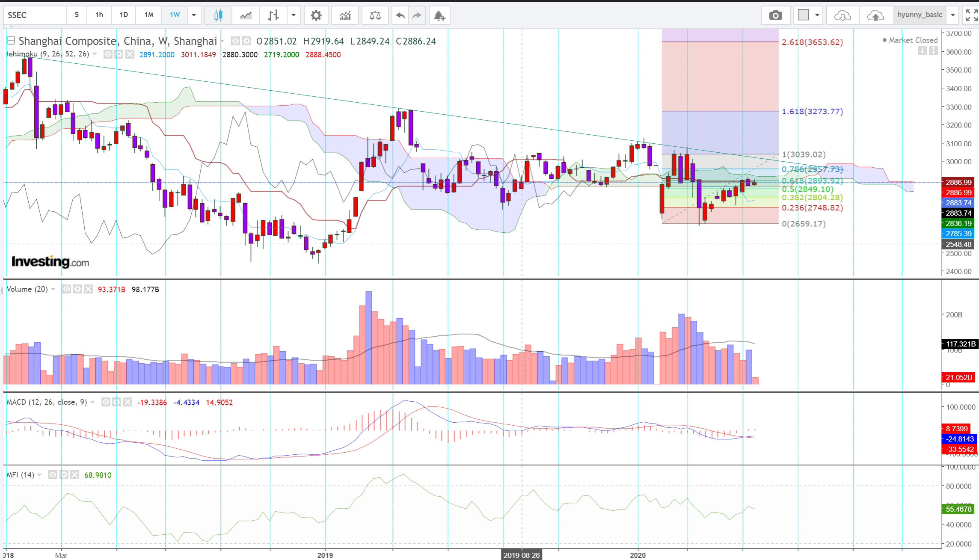Add alert with bell icon
The width and height of the screenshot is (979, 560).
439,15
